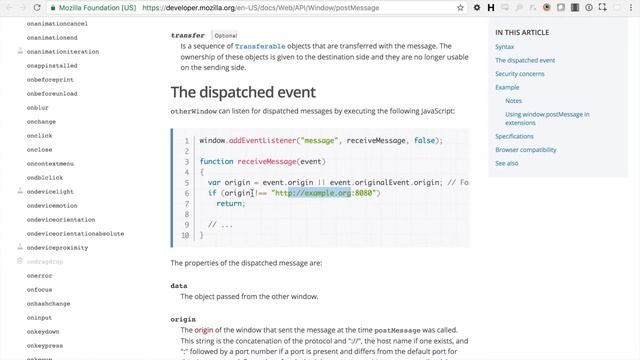Open onanimationcancel in sidebar
The image size is (640, 360).
pos(57,24)
